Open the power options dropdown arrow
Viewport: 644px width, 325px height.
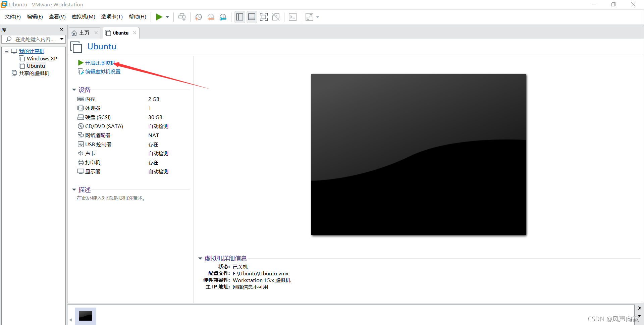(167, 17)
